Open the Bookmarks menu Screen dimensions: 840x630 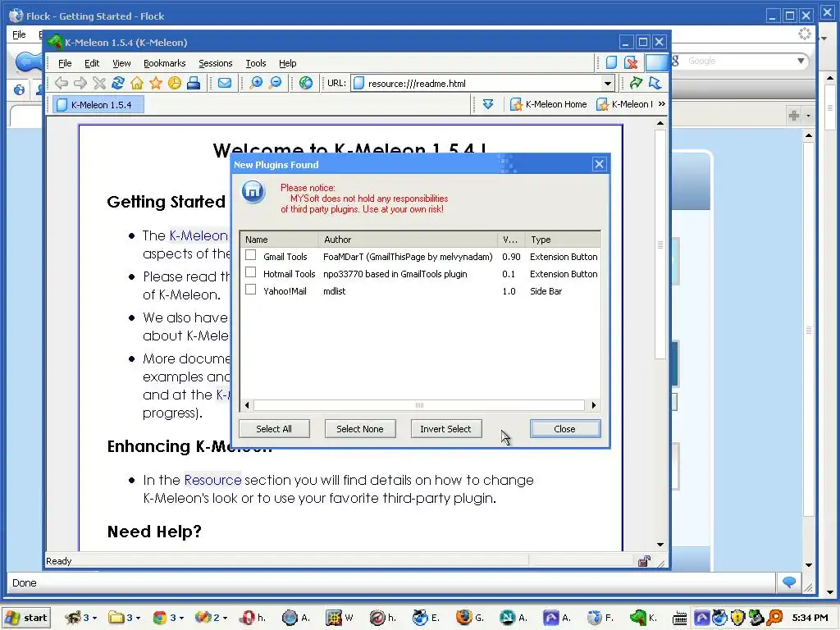point(164,63)
